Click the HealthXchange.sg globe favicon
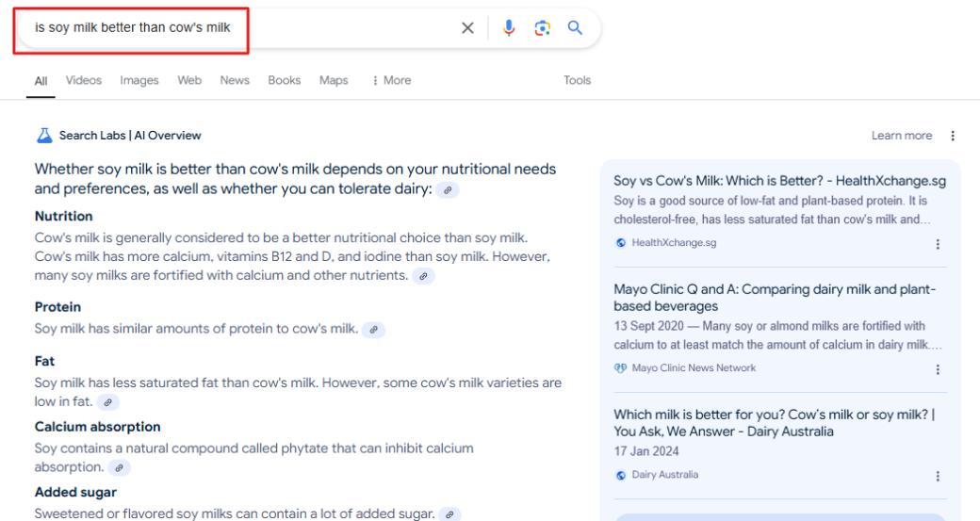 coord(621,243)
